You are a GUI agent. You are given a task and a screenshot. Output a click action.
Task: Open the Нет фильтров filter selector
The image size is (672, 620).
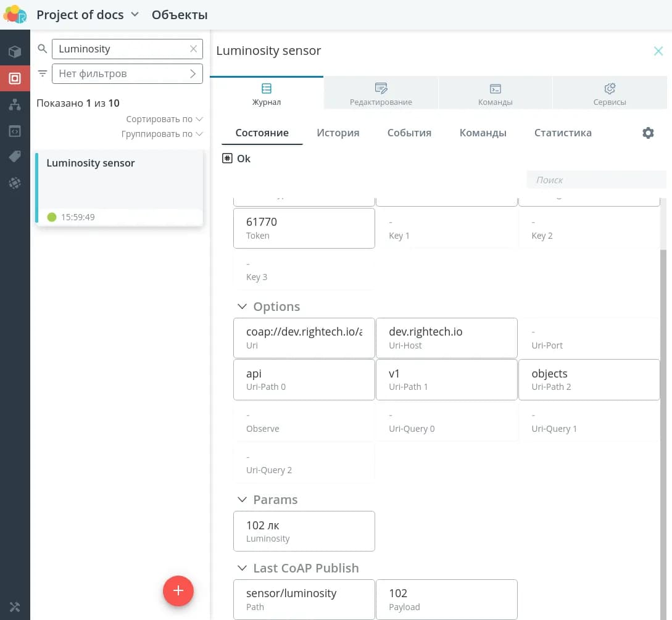pyautogui.click(x=127, y=73)
